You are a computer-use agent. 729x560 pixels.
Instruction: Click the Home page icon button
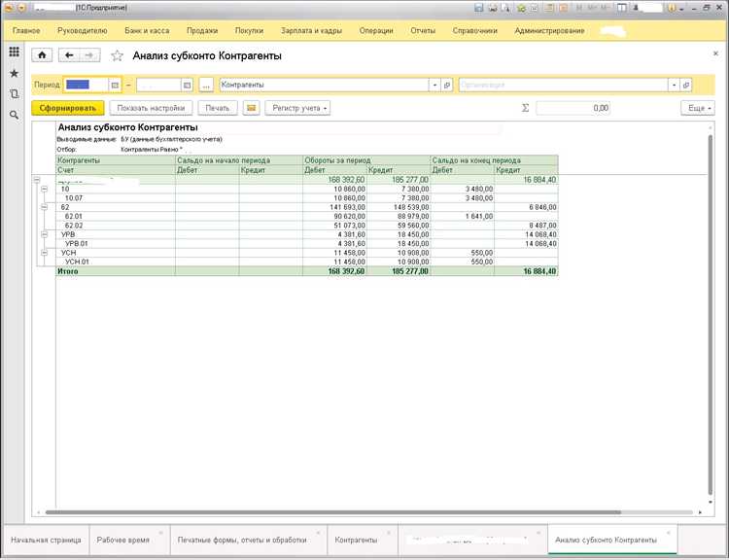pos(42,55)
